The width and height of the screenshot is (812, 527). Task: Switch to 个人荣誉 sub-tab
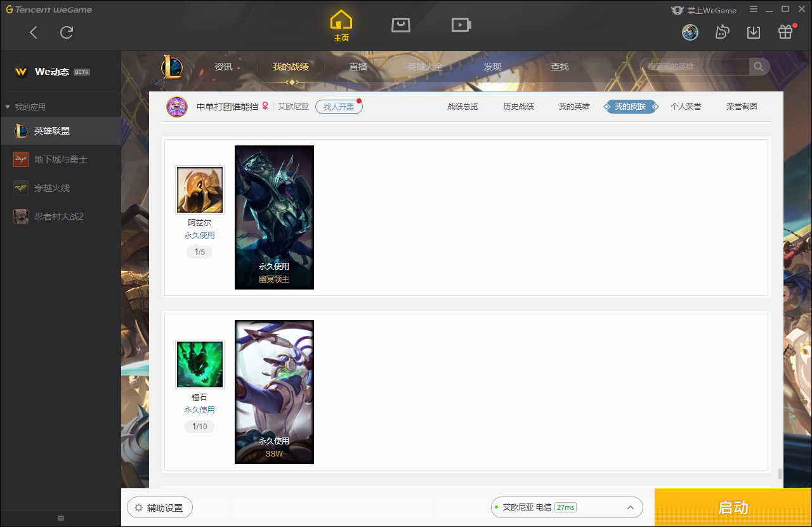686,107
